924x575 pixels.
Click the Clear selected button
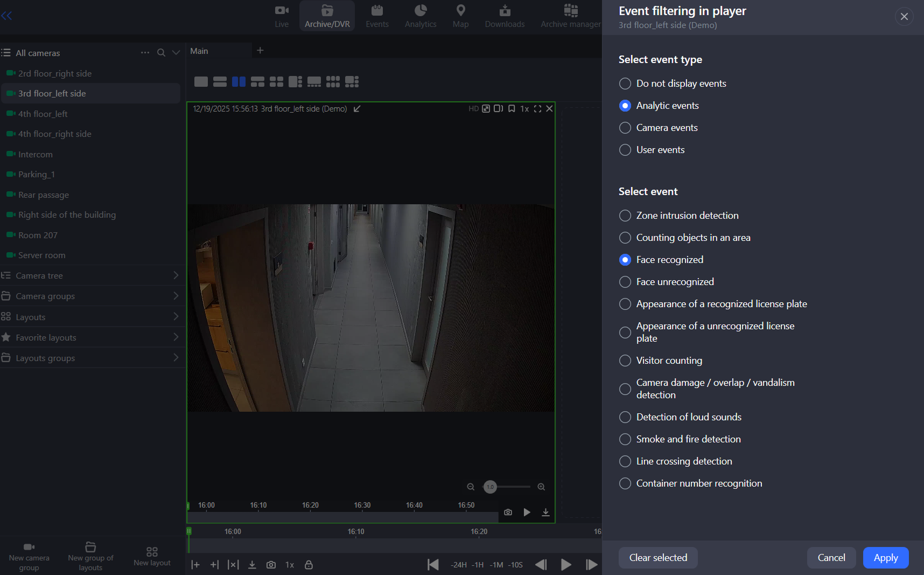pos(658,558)
